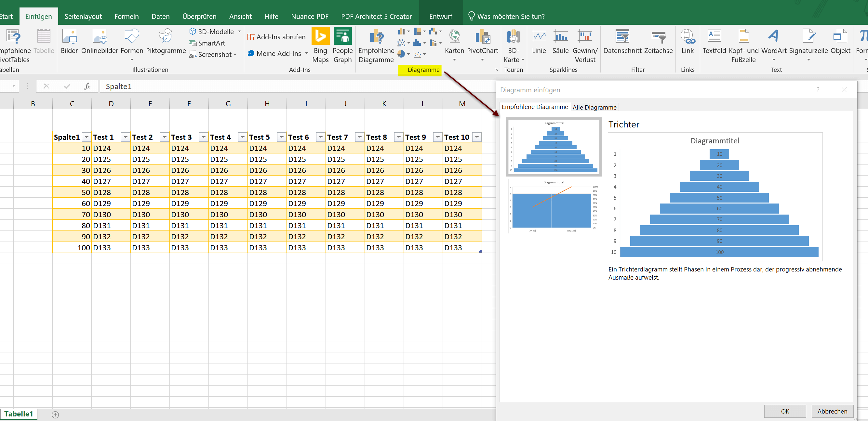
Task: Expand the Screenshot dropdown
Action: [235, 54]
